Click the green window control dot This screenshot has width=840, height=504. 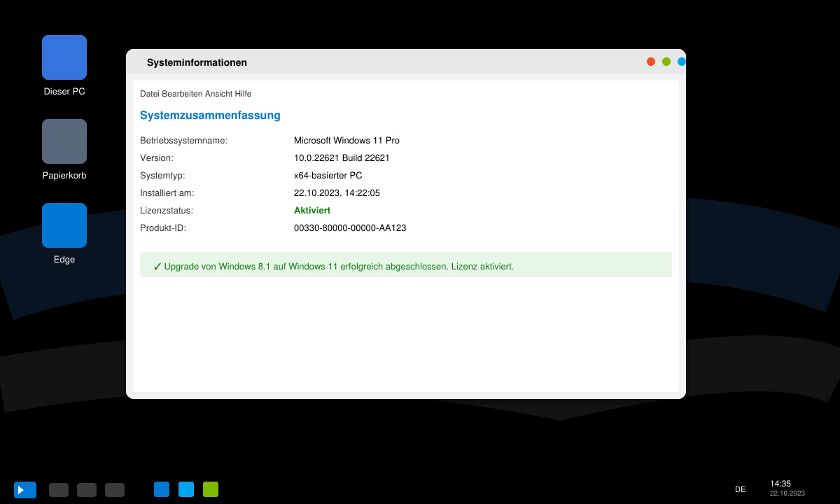click(x=666, y=62)
